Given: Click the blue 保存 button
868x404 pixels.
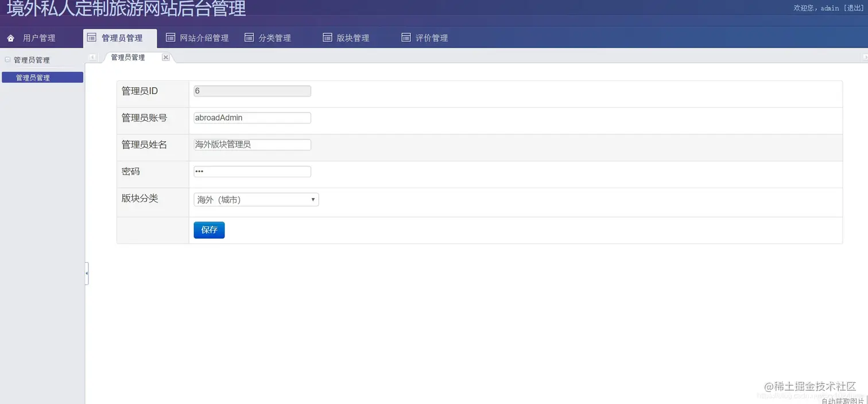Looking at the screenshot, I should (x=209, y=230).
